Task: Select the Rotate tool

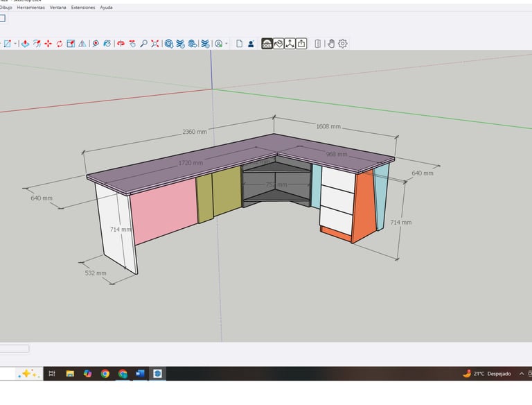Action: pos(60,44)
